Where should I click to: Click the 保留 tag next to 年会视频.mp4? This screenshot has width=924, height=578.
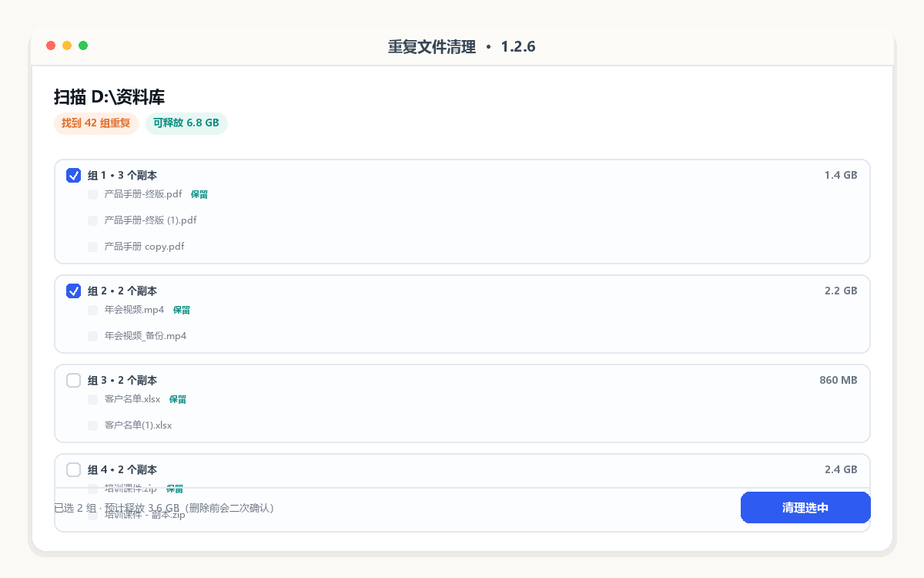(182, 310)
